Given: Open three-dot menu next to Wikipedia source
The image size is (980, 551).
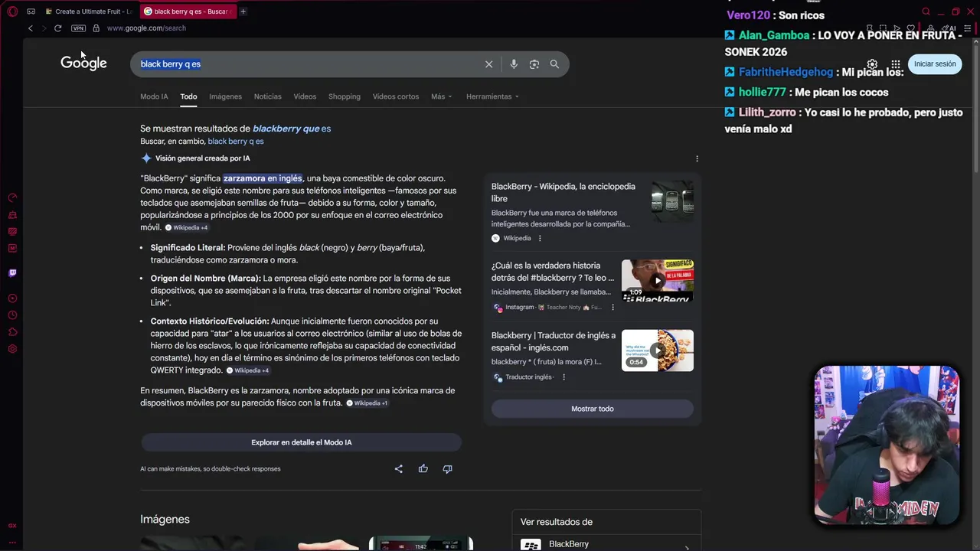Looking at the screenshot, I should (x=540, y=238).
